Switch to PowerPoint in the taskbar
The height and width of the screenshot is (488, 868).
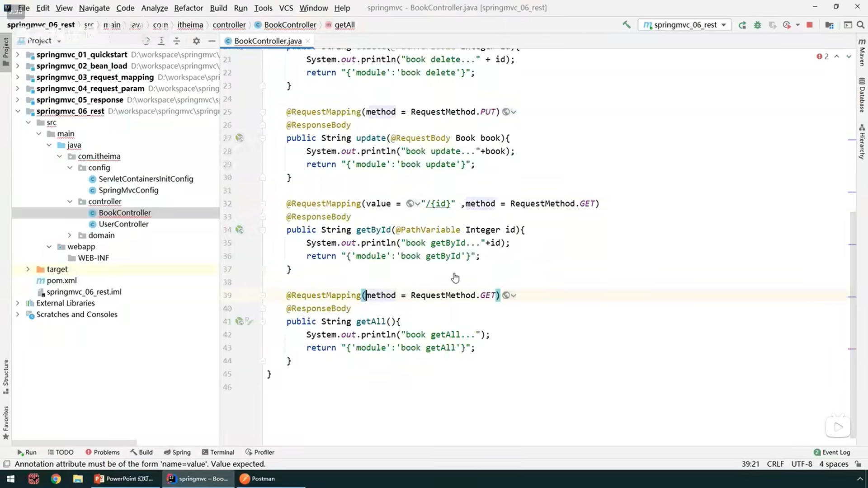[x=124, y=479]
